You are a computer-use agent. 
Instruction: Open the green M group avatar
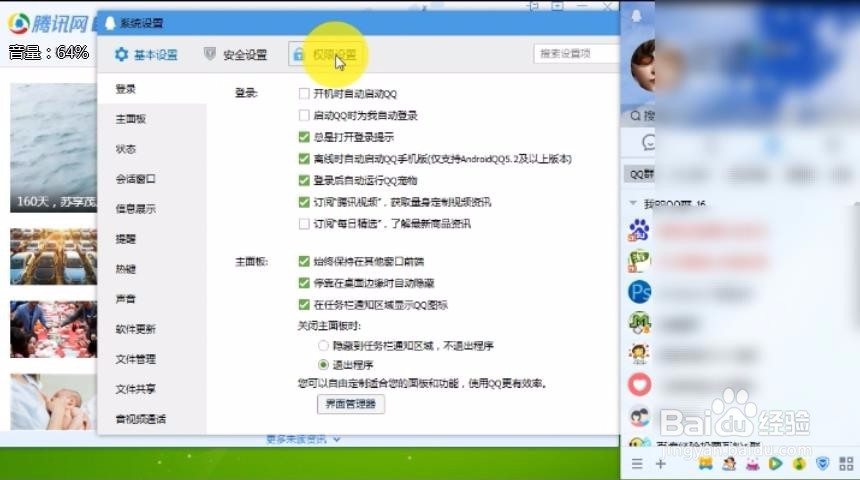point(640,323)
